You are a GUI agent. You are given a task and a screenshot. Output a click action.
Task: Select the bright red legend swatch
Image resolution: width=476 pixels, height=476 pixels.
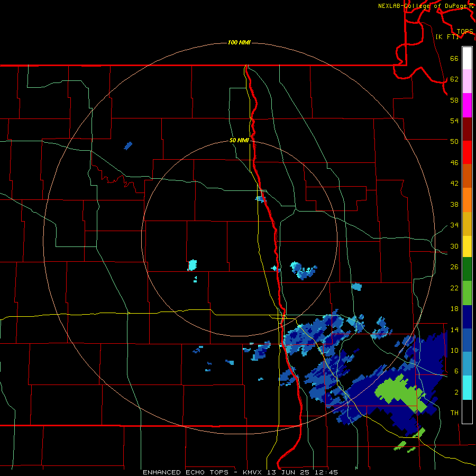[x=467, y=152]
